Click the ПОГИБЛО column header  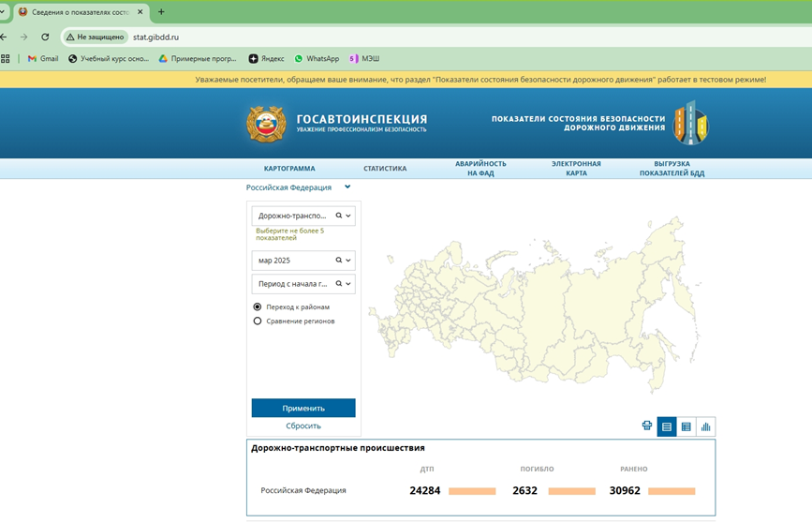click(x=537, y=469)
